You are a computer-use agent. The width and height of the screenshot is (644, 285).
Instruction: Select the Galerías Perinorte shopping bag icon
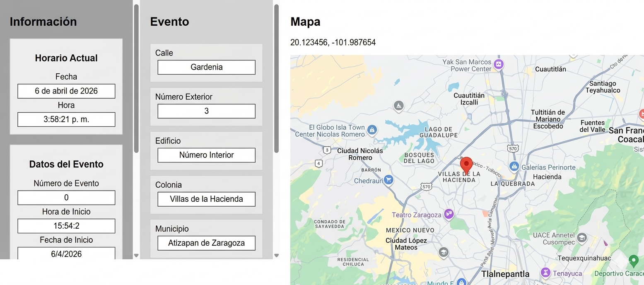coord(514,167)
